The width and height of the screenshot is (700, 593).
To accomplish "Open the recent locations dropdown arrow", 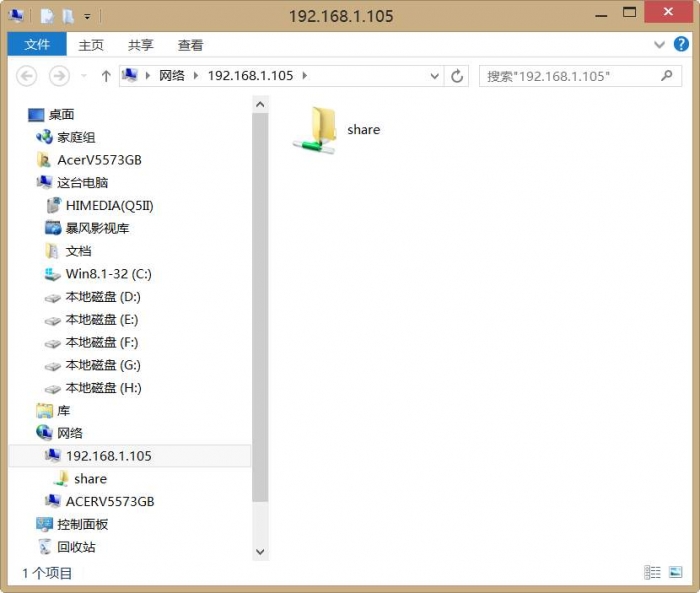I will point(84,76).
